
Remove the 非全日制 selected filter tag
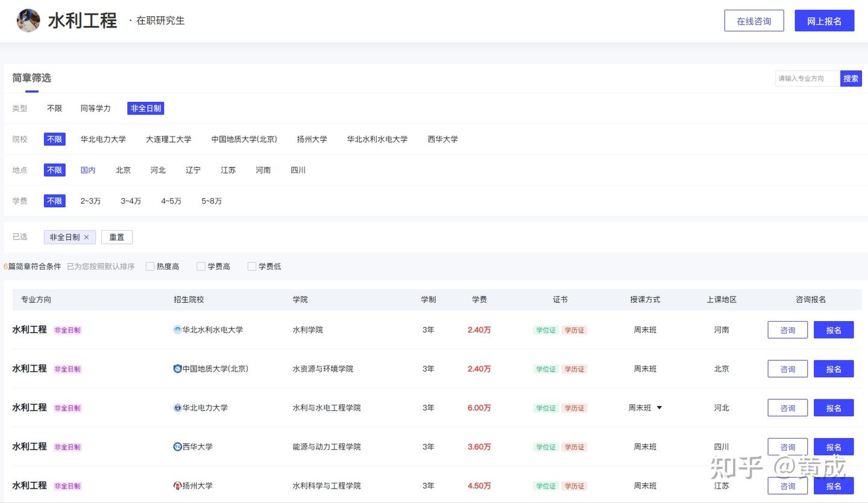tap(86, 237)
